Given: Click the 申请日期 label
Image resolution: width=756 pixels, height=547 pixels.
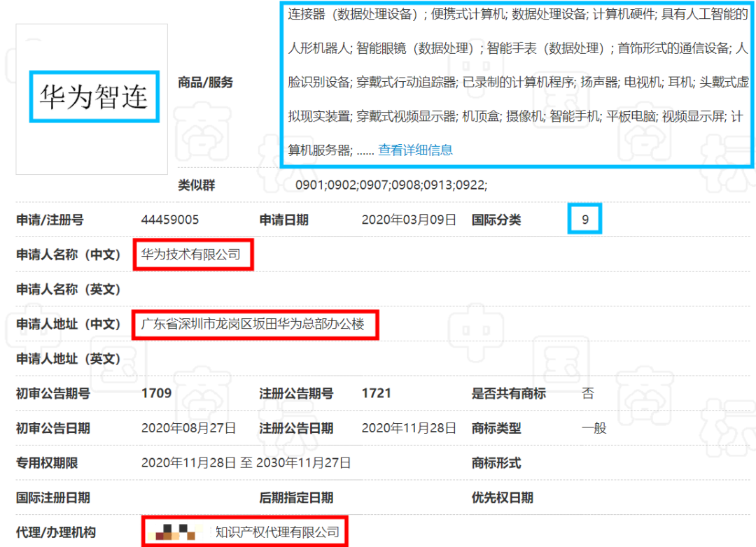Looking at the screenshot, I should [283, 220].
